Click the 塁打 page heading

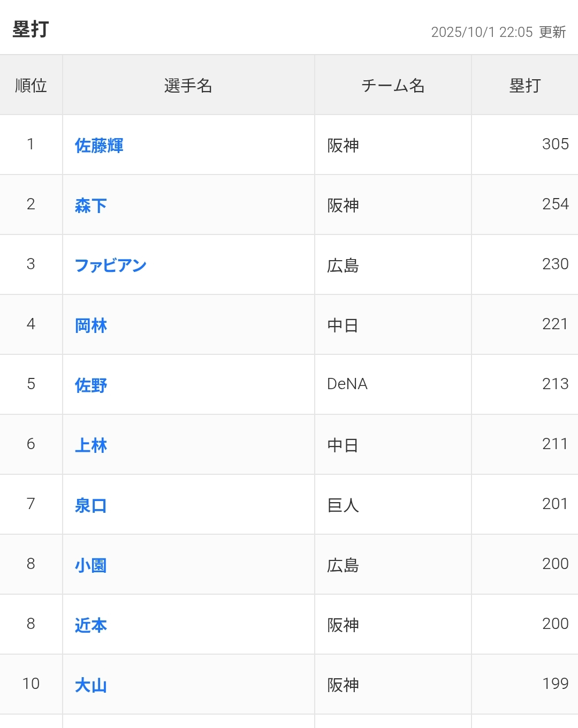coord(31,29)
